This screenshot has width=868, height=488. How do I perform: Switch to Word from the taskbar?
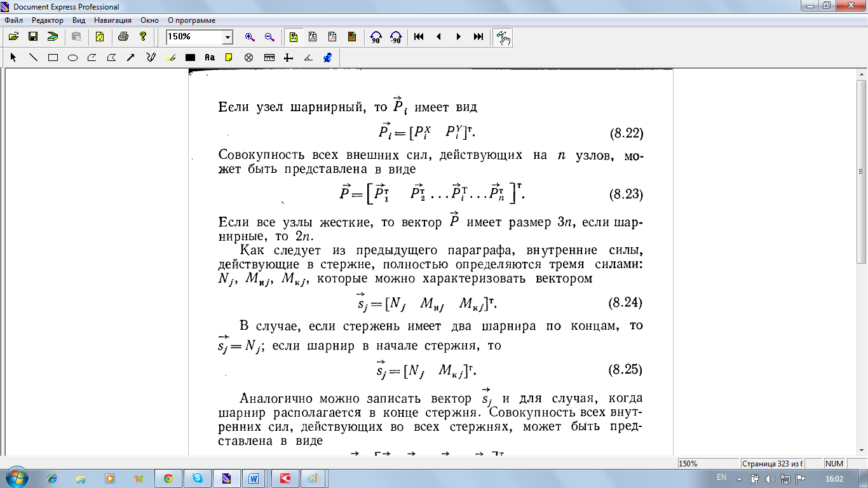(x=254, y=478)
